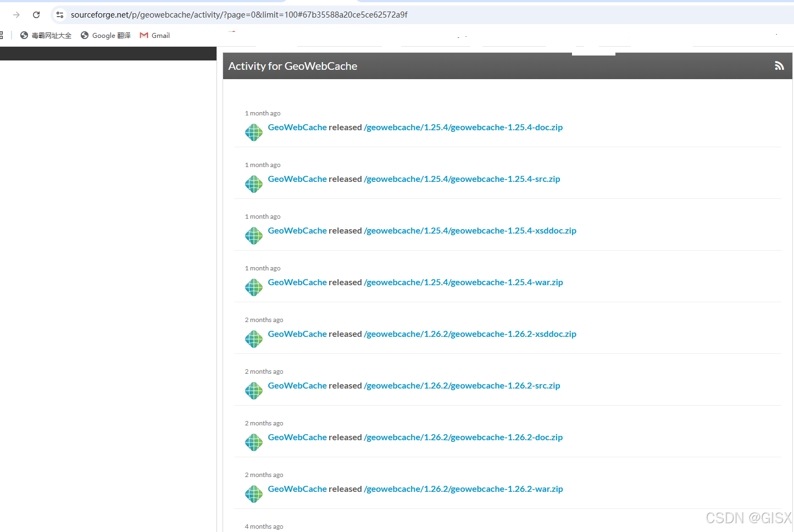Click '1 month ago' above 1.25.4-src.zip
The height and width of the screenshot is (532, 794).
[263, 165]
